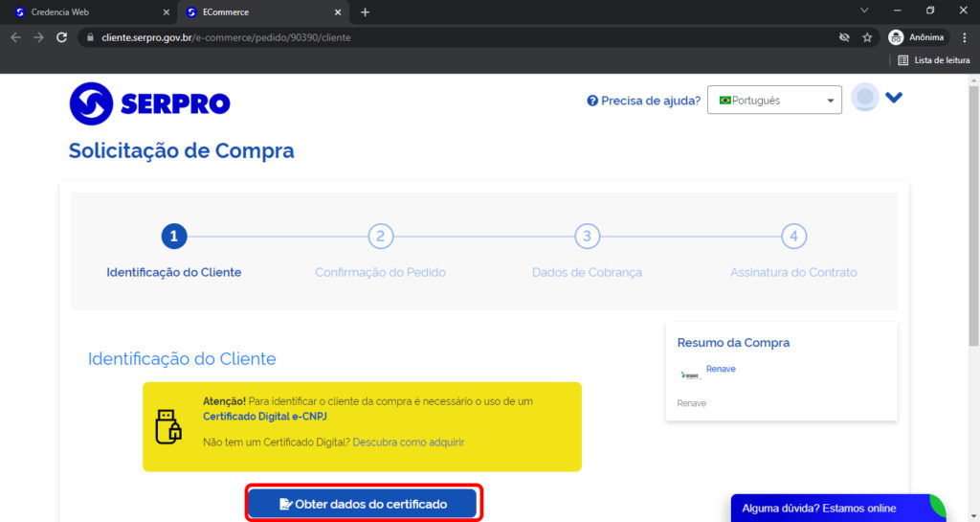Bookmark this page with star icon

[x=867, y=37]
